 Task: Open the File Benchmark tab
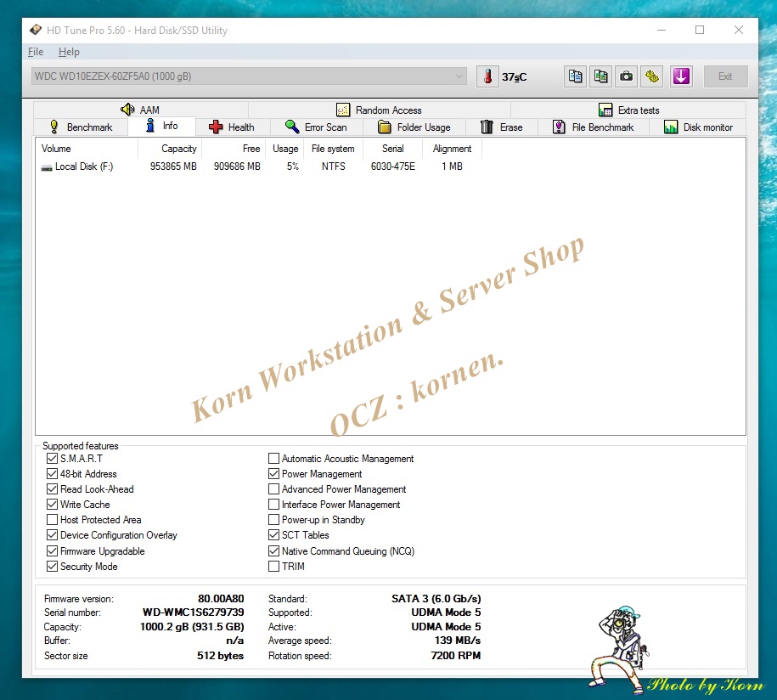[x=594, y=127]
